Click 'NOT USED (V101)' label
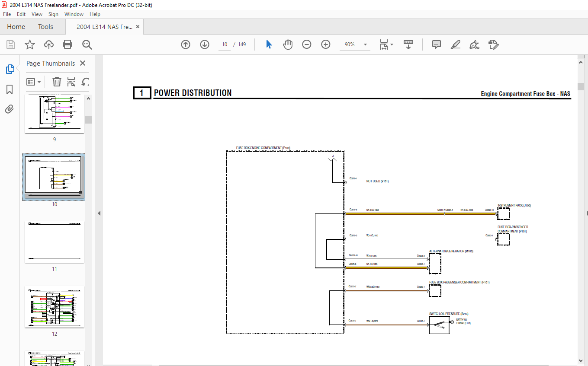Screen dimensions: 588x366 tap(377, 181)
